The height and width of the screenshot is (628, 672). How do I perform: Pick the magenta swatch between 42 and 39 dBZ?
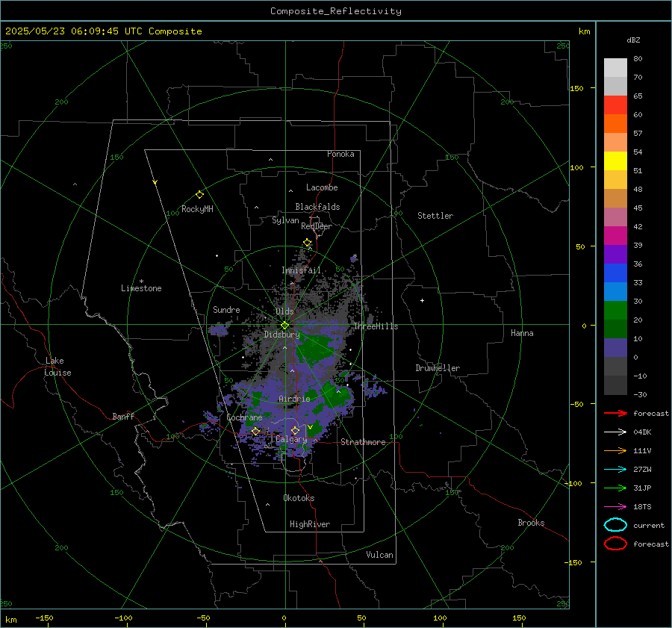click(615, 236)
